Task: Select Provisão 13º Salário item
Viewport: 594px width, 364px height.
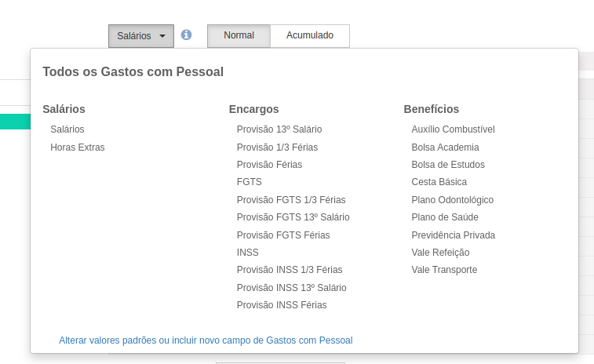Action: pos(279,129)
